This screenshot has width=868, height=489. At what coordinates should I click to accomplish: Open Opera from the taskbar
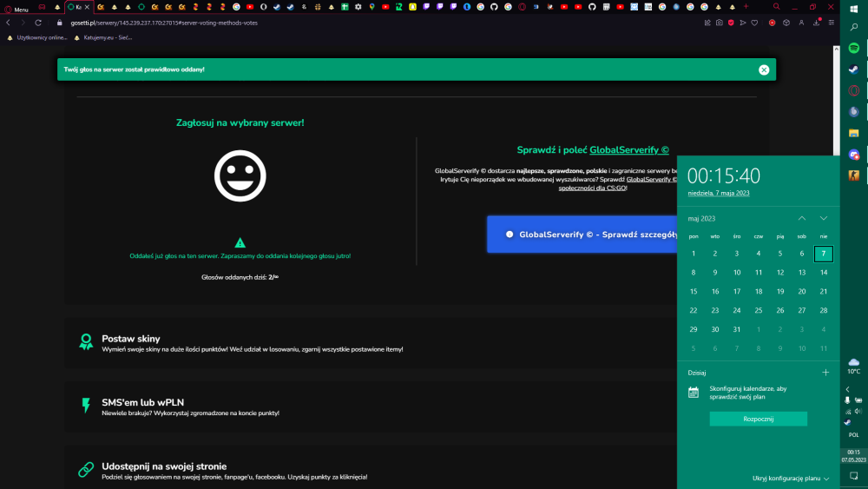click(854, 90)
